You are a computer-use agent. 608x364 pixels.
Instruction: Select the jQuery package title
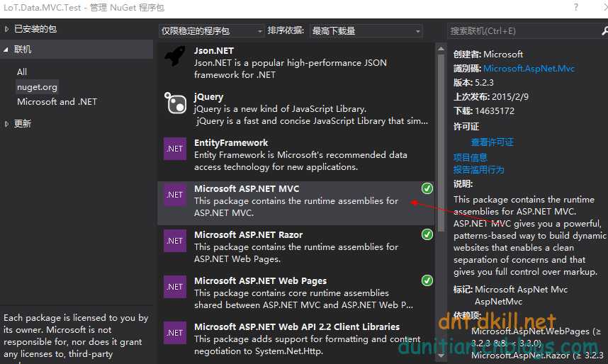tap(208, 97)
